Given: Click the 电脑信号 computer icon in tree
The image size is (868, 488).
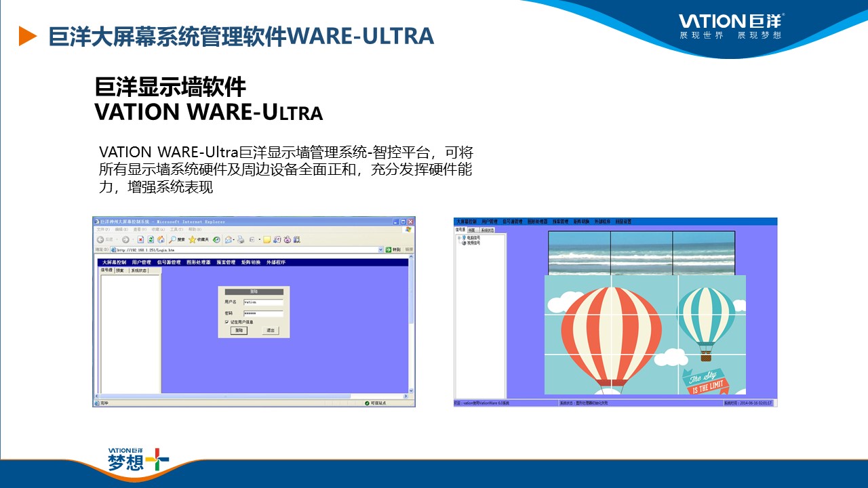Looking at the screenshot, I should (x=464, y=238).
